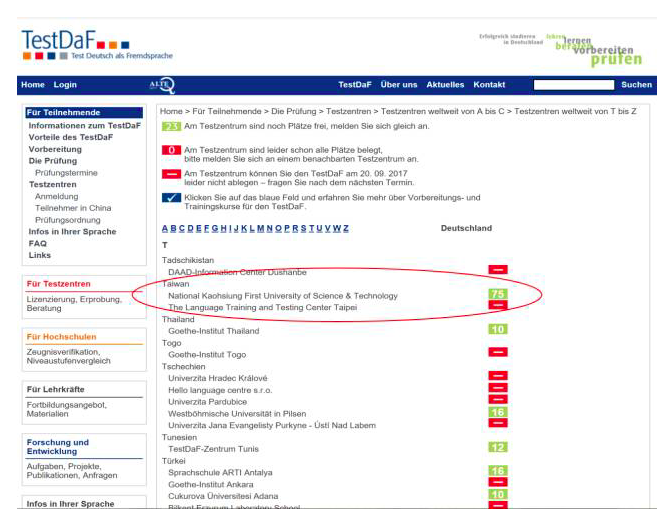Click red badge for Univerzita Jana Evangelisty Purkyne
This screenshot has height=526, width=667.
tap(498, 423)
